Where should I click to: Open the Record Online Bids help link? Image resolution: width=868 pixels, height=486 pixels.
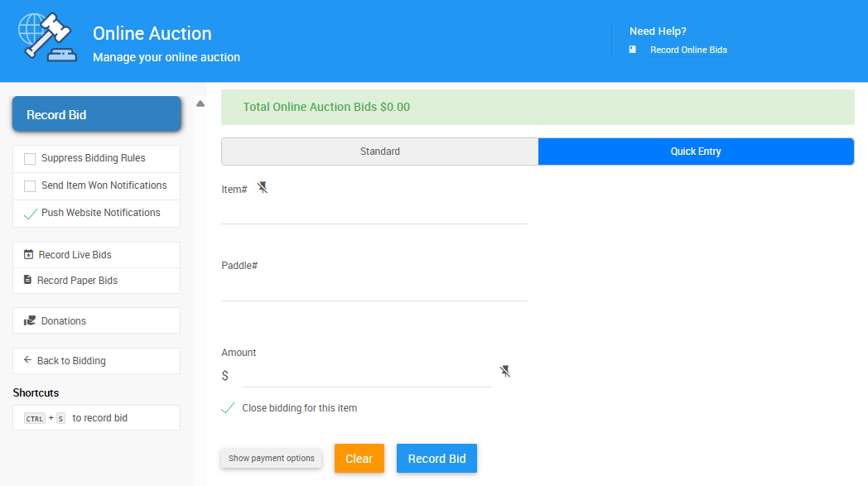pos(688,50)
